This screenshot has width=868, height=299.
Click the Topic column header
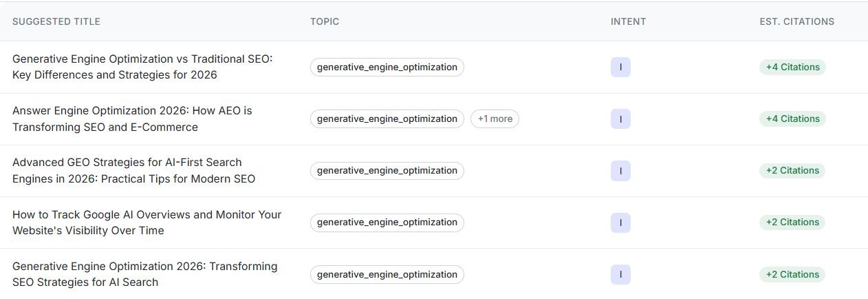[x=325, y=21]
